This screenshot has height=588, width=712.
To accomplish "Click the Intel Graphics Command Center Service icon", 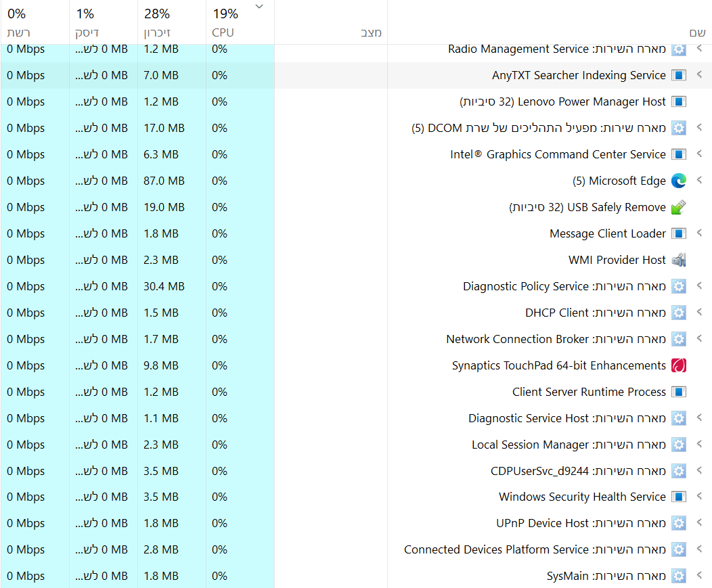I will tap(678, 154).
